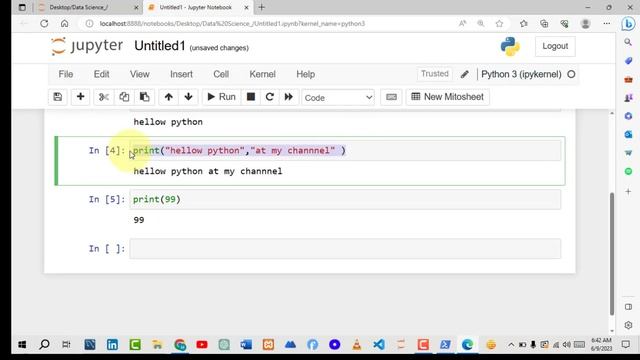Screen dimensions: 640x360
Task: Click the Python 3 (ipykernel) kernel name
Action: click(x=521, y=74)
